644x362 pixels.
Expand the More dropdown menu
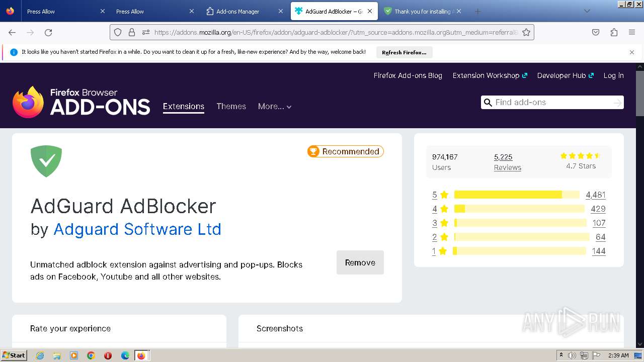pyautogui.click(x=275, y=106)
